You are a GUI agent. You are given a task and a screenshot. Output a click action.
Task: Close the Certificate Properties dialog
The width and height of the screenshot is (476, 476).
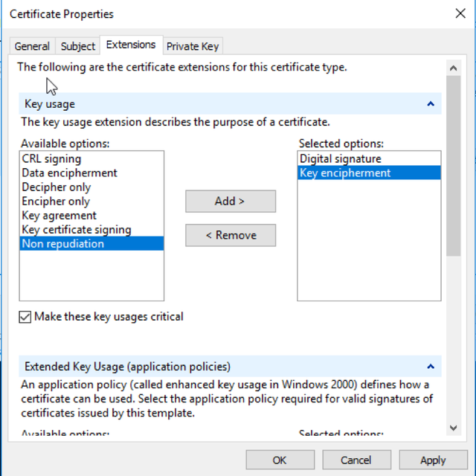tap(459, 13)
